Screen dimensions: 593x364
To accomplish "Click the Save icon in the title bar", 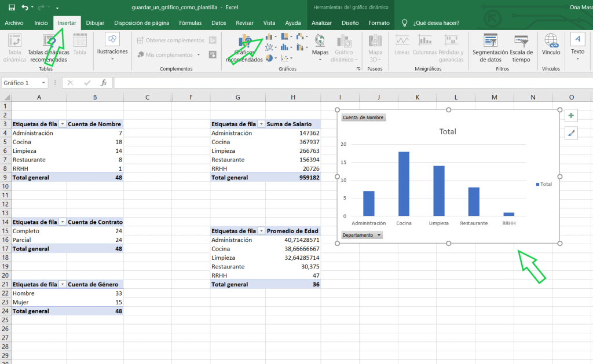I will 12,7.
